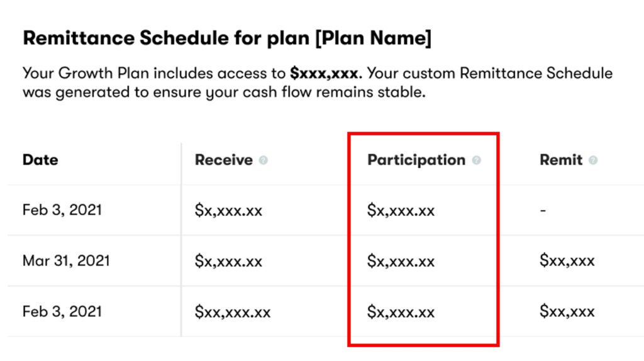
Task: Click the dash in the Remit column
Action: click(x=543, y=211)
